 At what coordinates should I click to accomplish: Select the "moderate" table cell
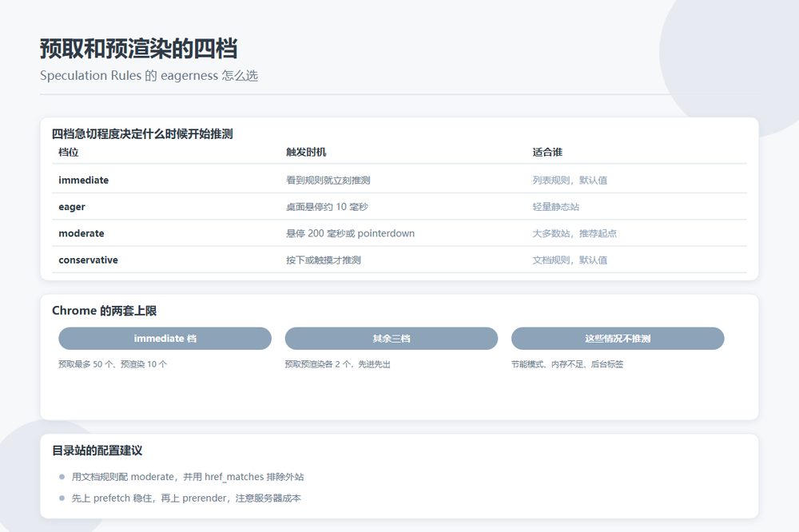[81, 233]
